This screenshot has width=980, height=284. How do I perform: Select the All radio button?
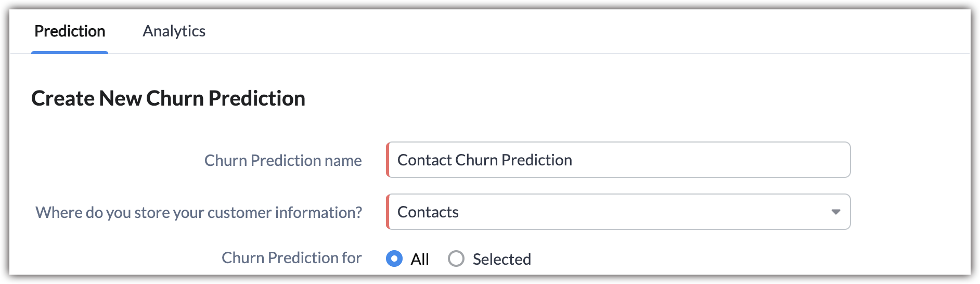[394, 259]
